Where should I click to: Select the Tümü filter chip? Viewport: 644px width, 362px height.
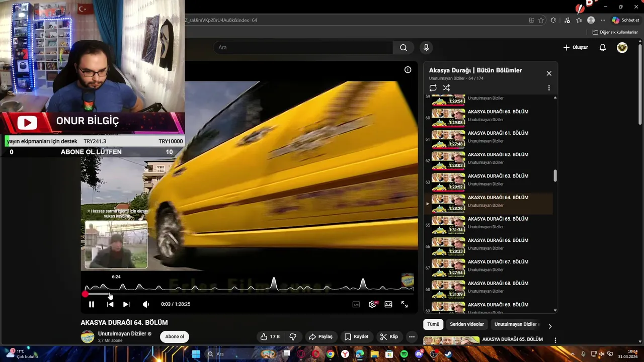[433, 324]
